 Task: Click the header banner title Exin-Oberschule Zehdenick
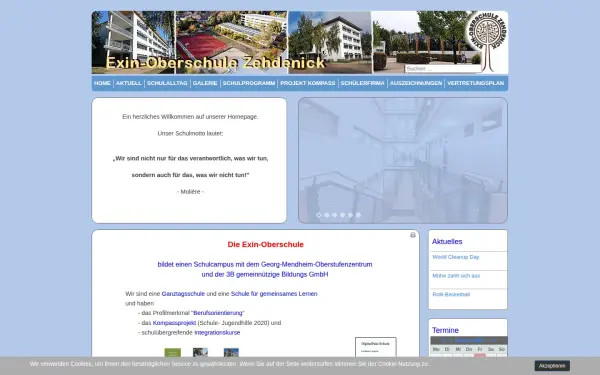[x=215, y=62]
